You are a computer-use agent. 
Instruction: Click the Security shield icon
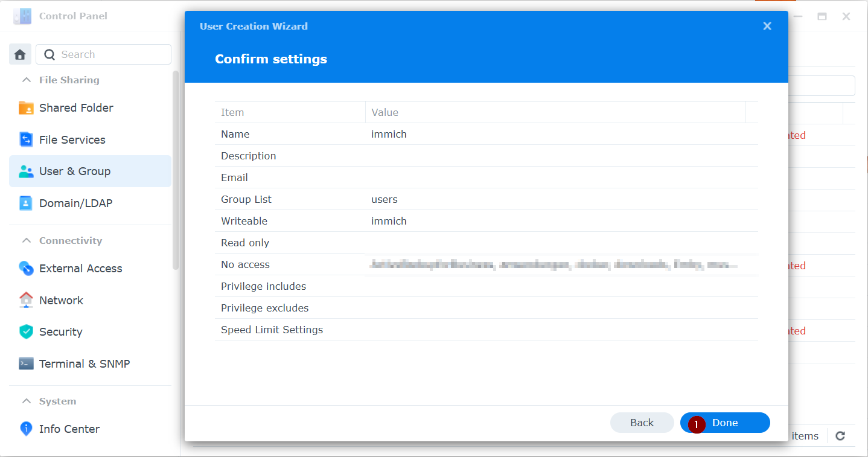26,331
